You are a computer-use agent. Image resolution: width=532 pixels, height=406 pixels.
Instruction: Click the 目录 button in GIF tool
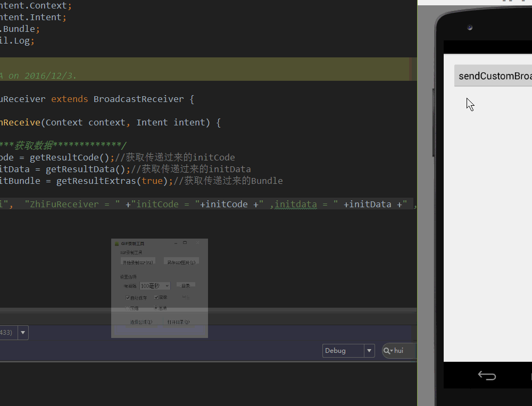pos(186,286)
